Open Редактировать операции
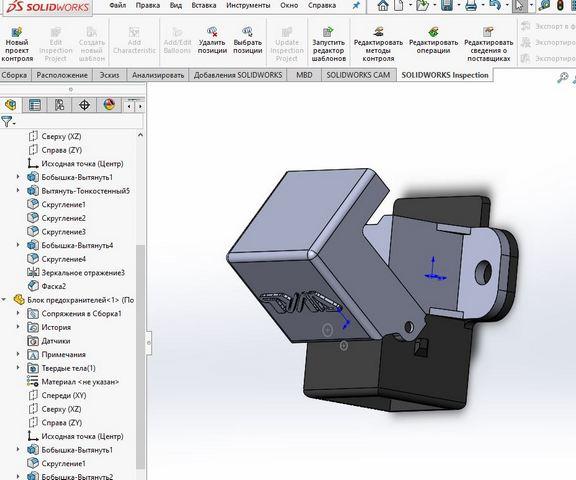 pyautogui.click(x=433, y=40)
